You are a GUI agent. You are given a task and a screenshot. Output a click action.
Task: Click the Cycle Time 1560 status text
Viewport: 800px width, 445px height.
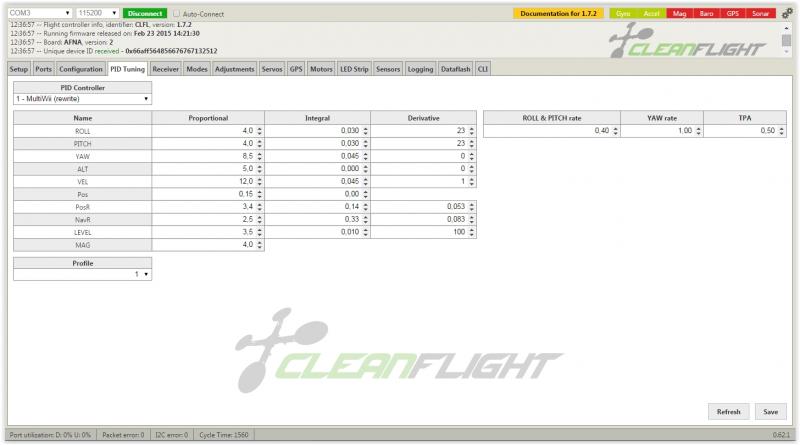[x=223, y=435]
